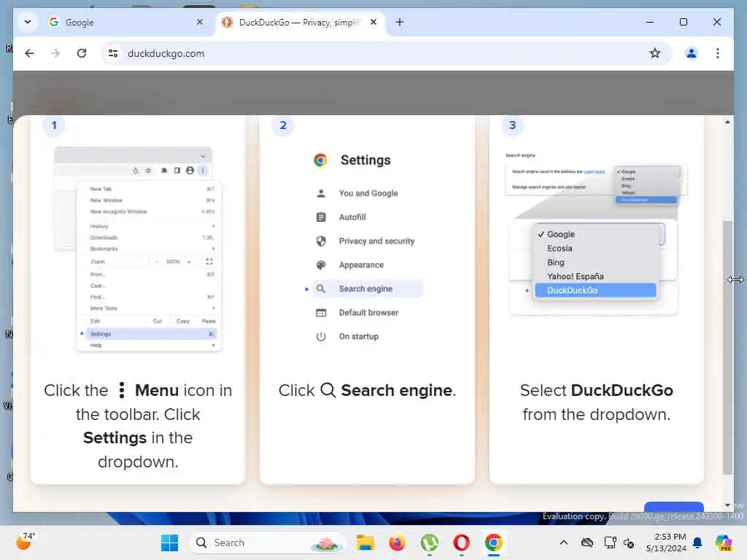Screen dimensions: 747x560
Task: Open the Chrome profile avatar
Action: (692, 53)
